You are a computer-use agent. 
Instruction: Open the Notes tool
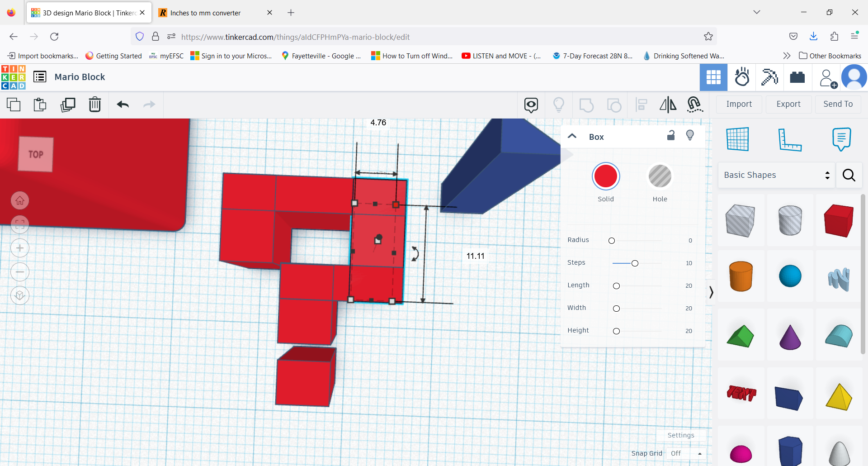841,139
